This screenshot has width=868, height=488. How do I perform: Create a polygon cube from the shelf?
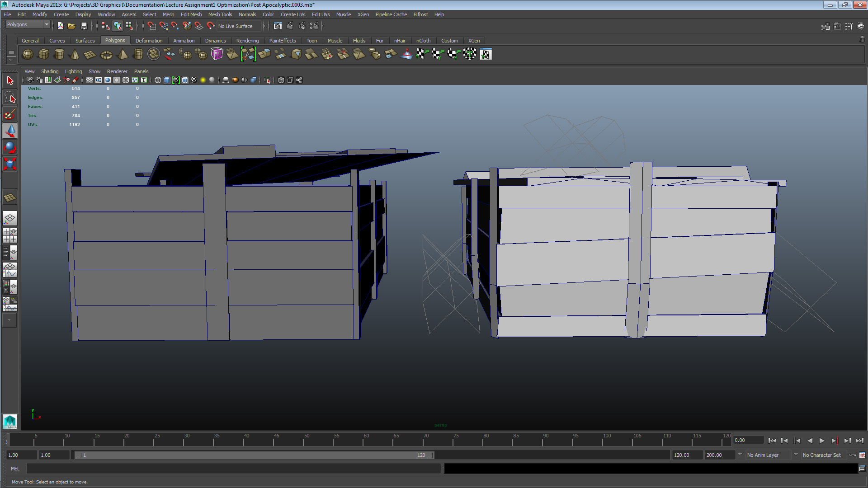(x=43, y=54)
